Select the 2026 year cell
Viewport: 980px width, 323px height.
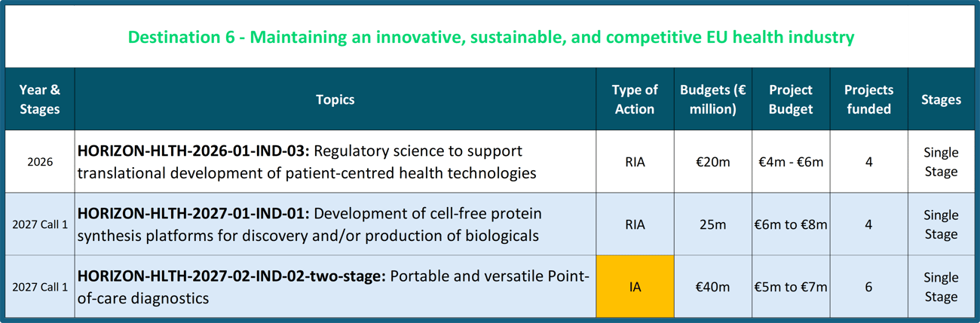(39, 162)
